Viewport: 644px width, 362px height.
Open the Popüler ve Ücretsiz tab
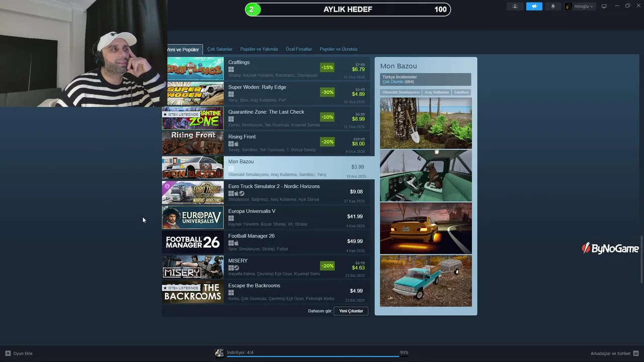339,49
